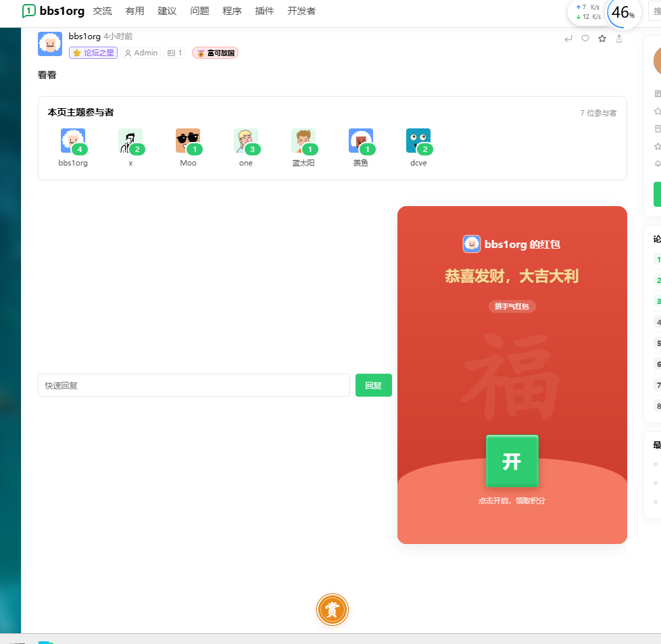Share the post using share icon
This screenshot has height=644, width=661.
click(x=619, y=39)
